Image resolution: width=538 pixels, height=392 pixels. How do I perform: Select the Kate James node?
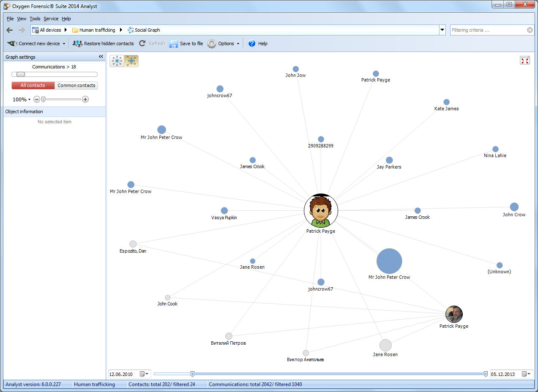click(x=446, y=102)
